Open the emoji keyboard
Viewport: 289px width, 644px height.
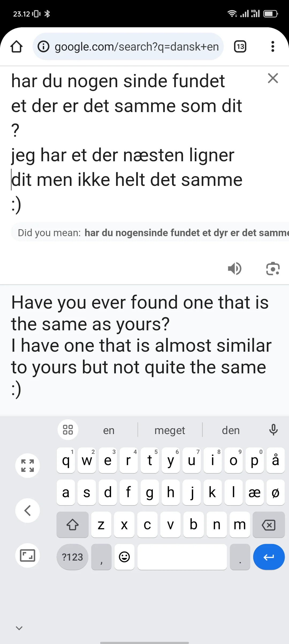[124, 557]
